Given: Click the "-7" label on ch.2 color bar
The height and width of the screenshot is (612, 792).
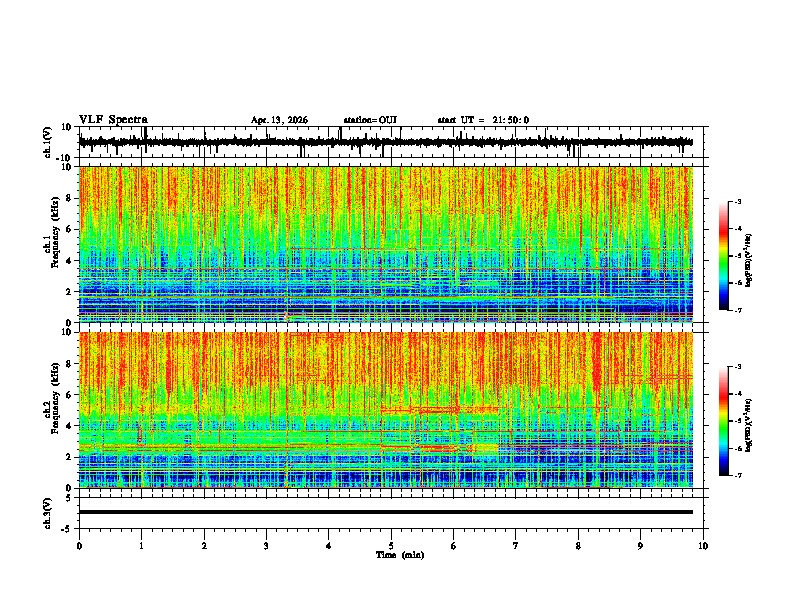Looking at the screenshot, I should pos(737,475).
